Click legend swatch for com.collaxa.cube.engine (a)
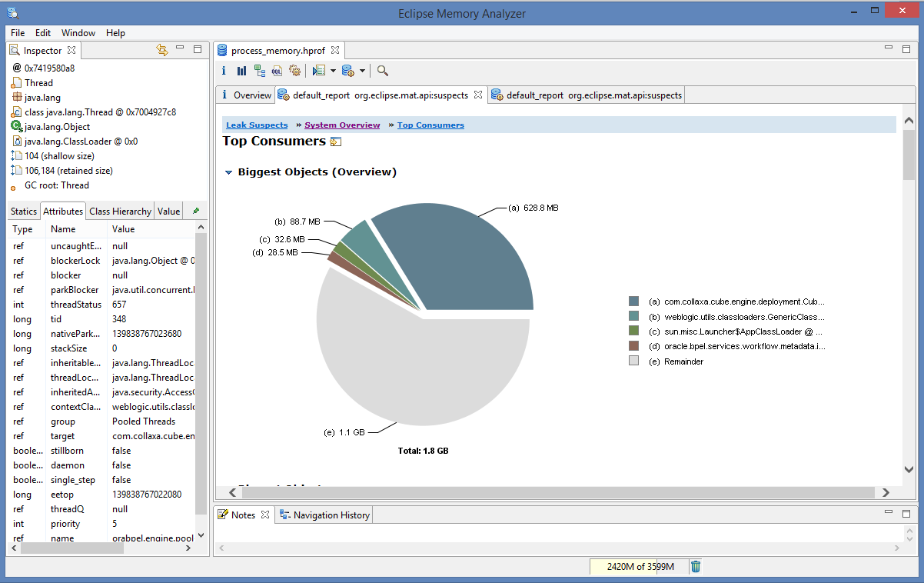Viewport: 924px width, 583px height. pyautogui.click(x=633, y=301)
